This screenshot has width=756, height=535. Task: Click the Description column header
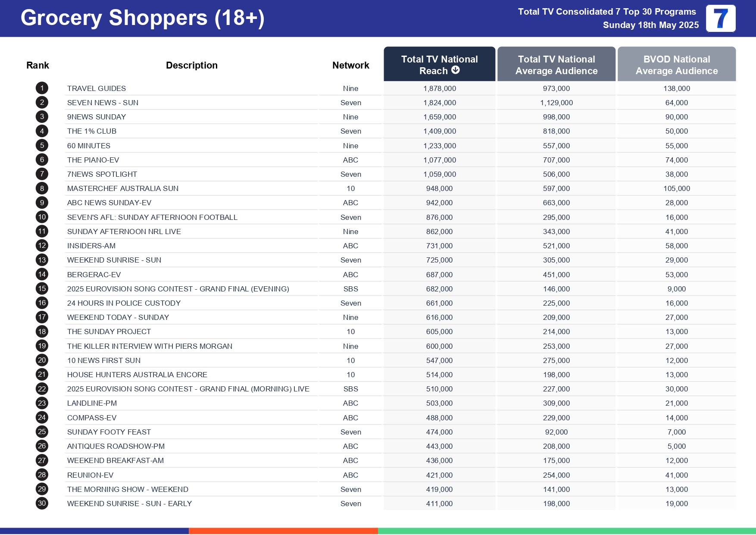191,66
